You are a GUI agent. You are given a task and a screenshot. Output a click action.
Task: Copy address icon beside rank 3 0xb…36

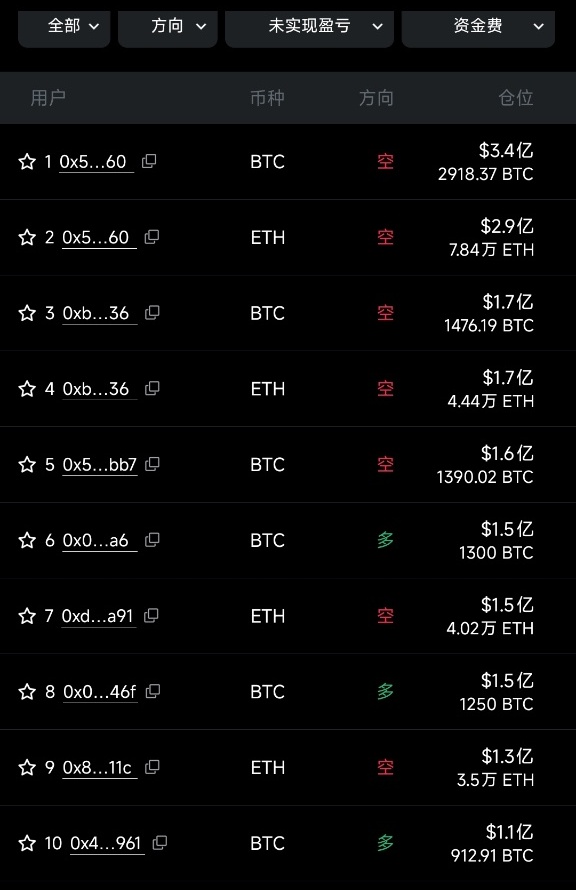pos(152,313)
